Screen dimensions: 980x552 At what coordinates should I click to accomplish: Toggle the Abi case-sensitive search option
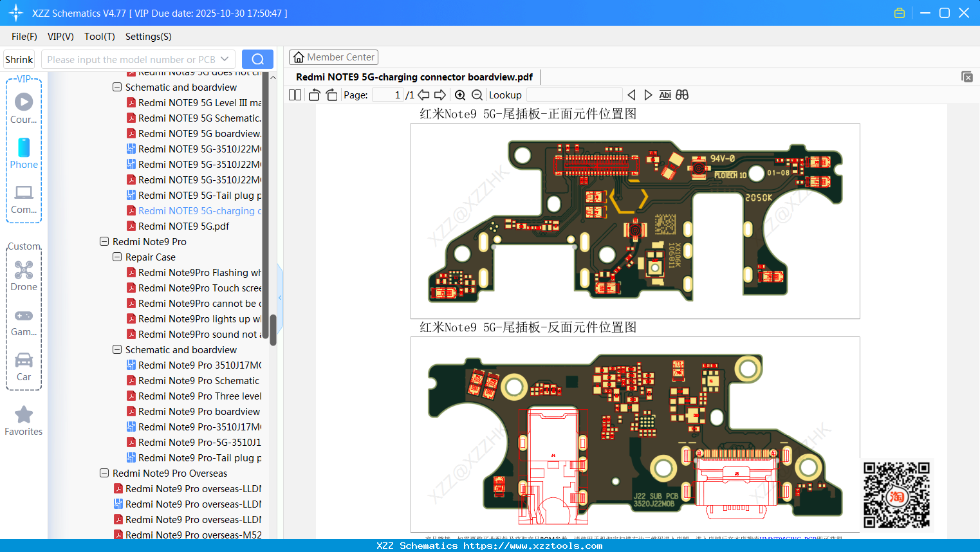point(665,95)
